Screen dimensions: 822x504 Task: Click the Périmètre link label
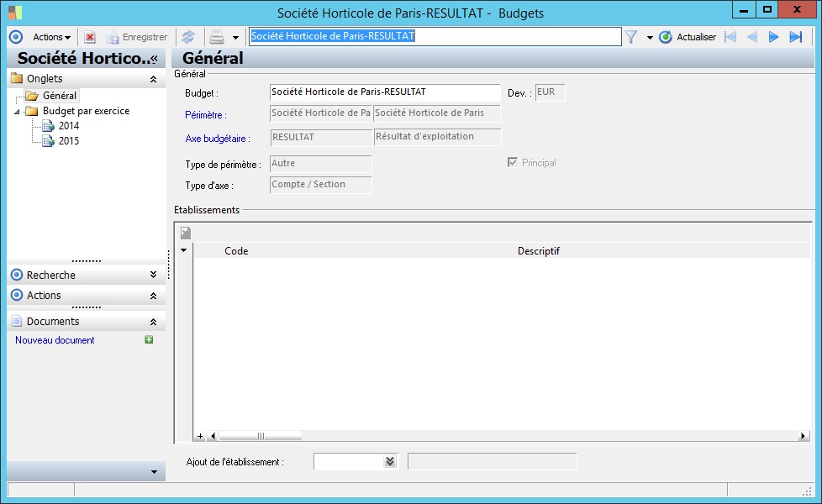(x=205, y=115)
